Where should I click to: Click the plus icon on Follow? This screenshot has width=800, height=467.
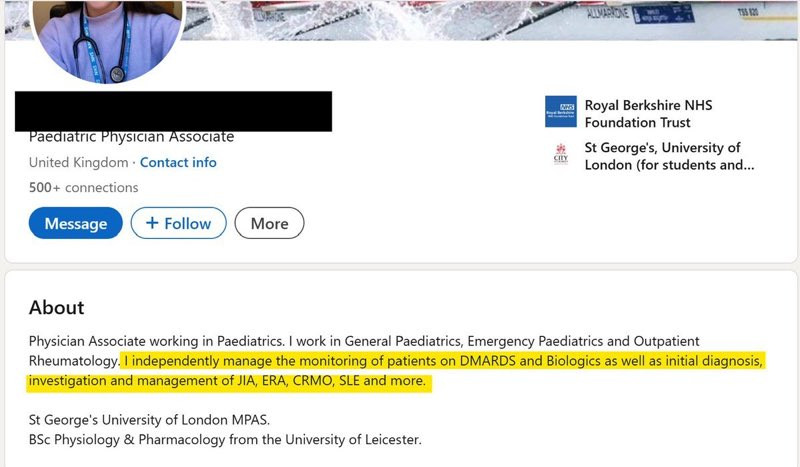click(153, 223)
